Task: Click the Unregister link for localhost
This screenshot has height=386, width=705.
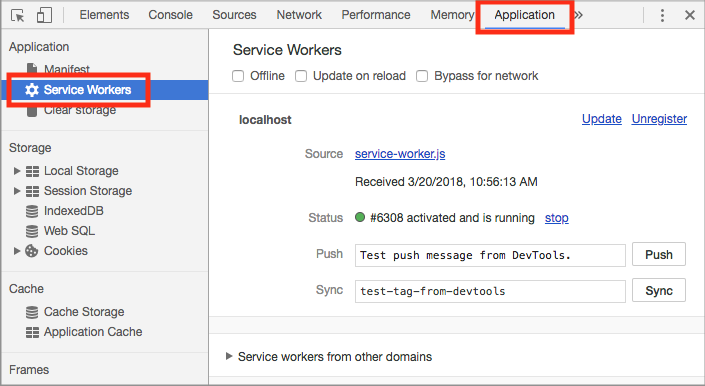Action: [x=659, y=119]
